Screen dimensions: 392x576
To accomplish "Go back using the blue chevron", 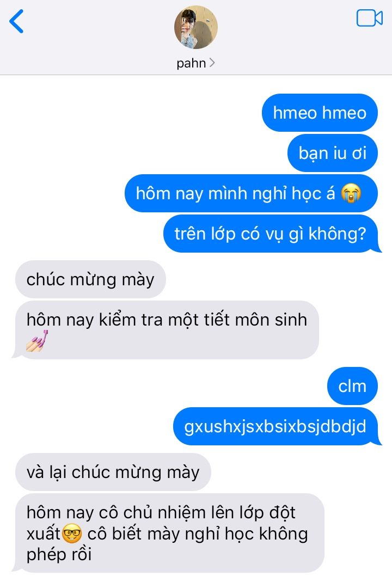I will 16,21.
